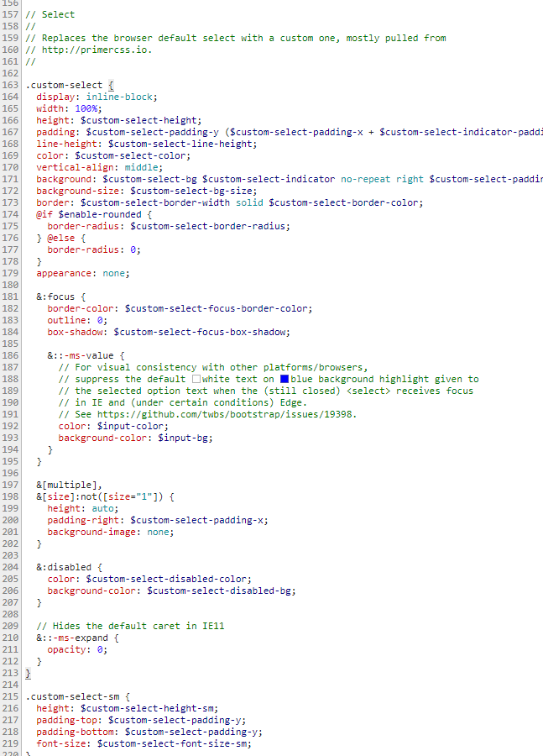This screenshot has height=756, width=543.
Task: Click the '@else' directive
Action: 61,239
